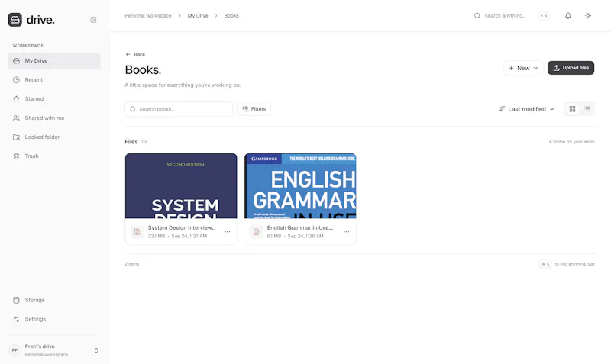The image size is (611, 364).
Task: Click the '2 items' footer text
Action: [132, 264]
